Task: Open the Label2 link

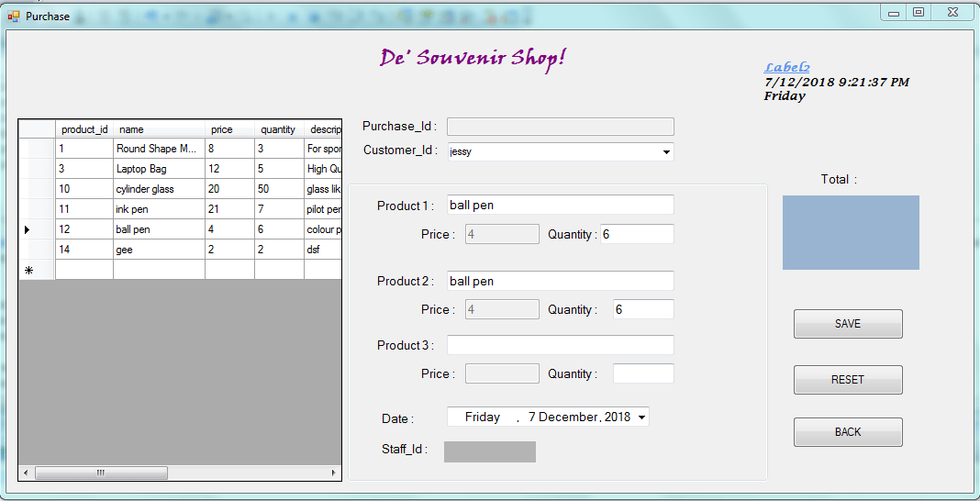Action: coord(787,68)
